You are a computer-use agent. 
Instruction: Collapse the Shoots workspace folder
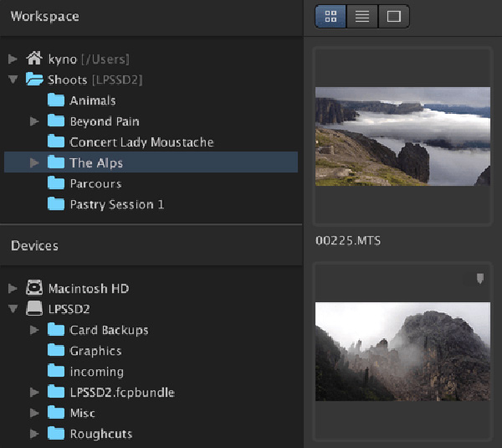pyautogui.click(x=13, y=80)
